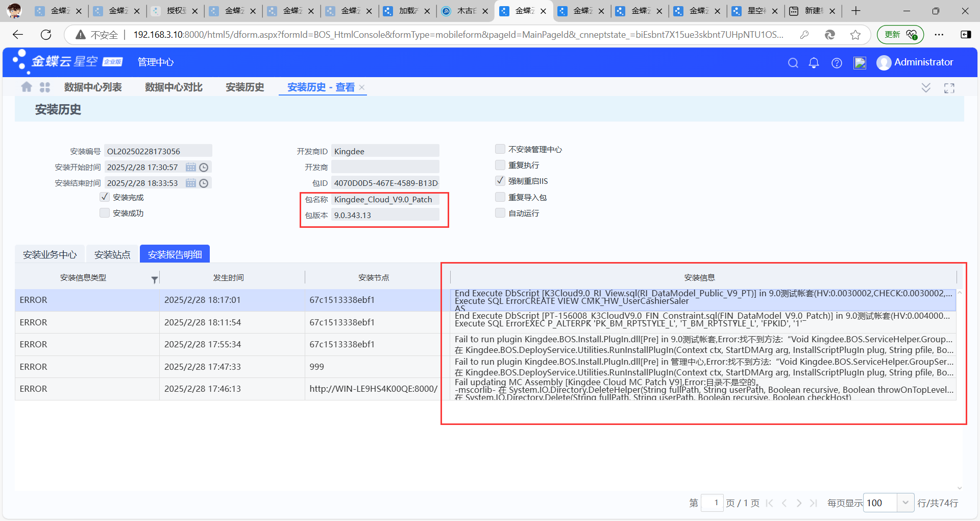Open the four-square apps grid icon
The image size is (980, 521).
coord(45,87)
